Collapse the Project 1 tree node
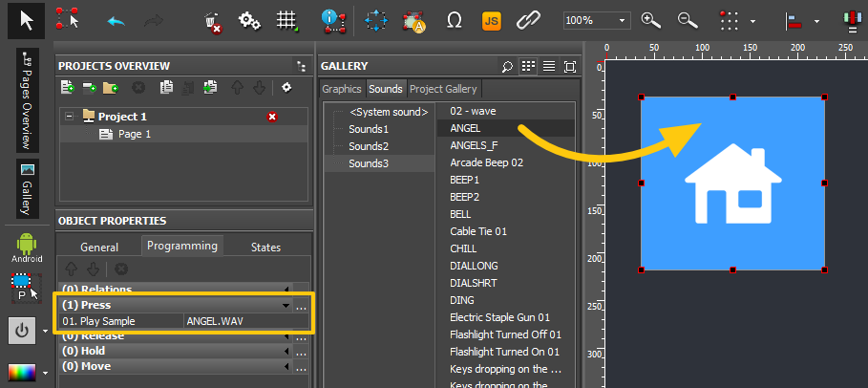Image resolution: width=868 pixels, height=388 pixels. click(69, 117)
